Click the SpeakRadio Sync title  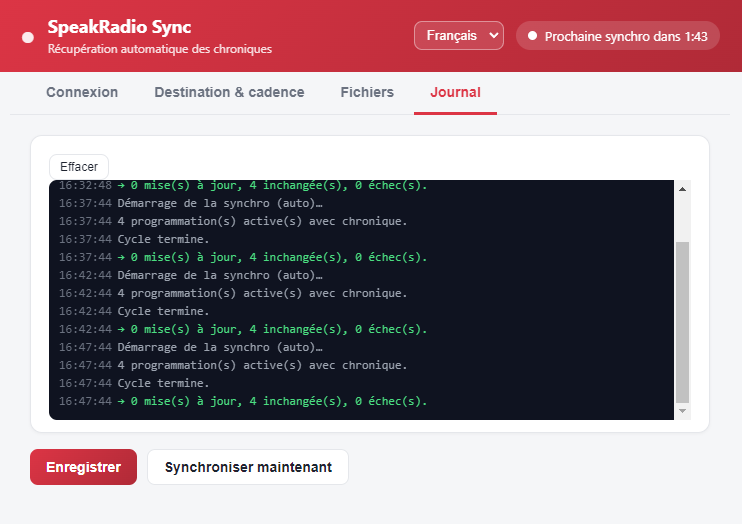(119, 27)
